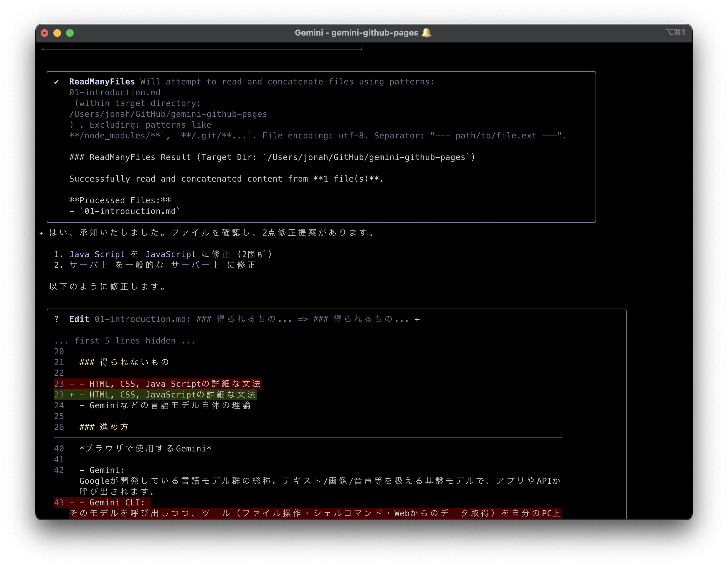The image size is (728, 567).
Task: Click the 'ReadManyFiles' tool name
Action: click(x=102, y=82)
